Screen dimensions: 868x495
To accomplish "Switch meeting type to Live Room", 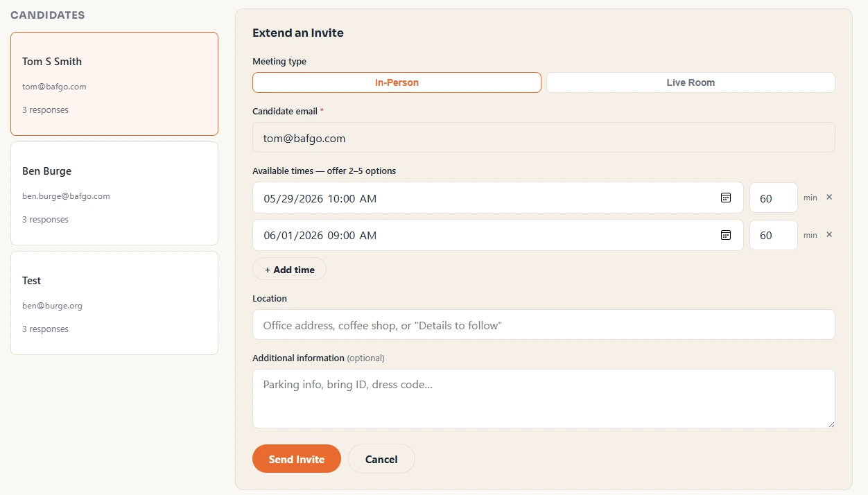I will [x=691, y=82].
